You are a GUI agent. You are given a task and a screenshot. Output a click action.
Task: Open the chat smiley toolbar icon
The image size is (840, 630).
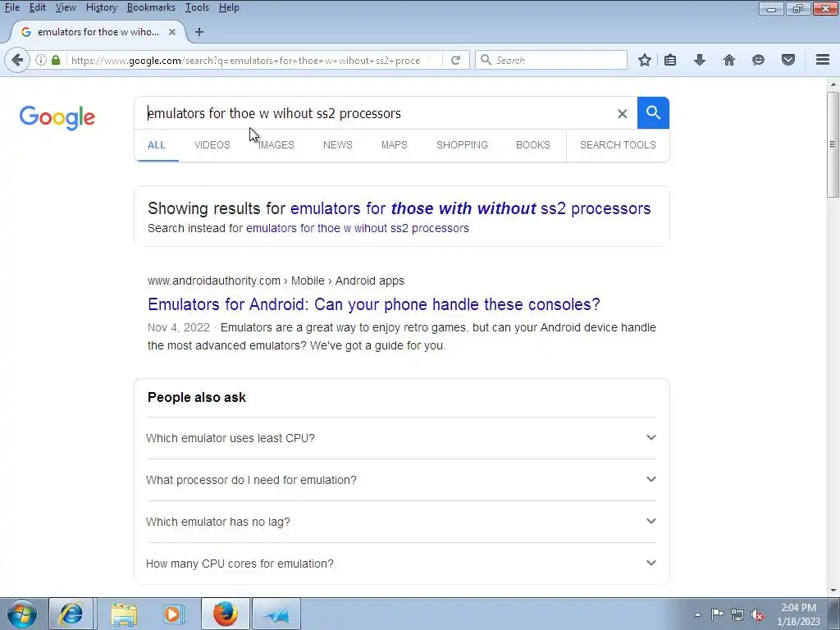[x=758, y=60]
